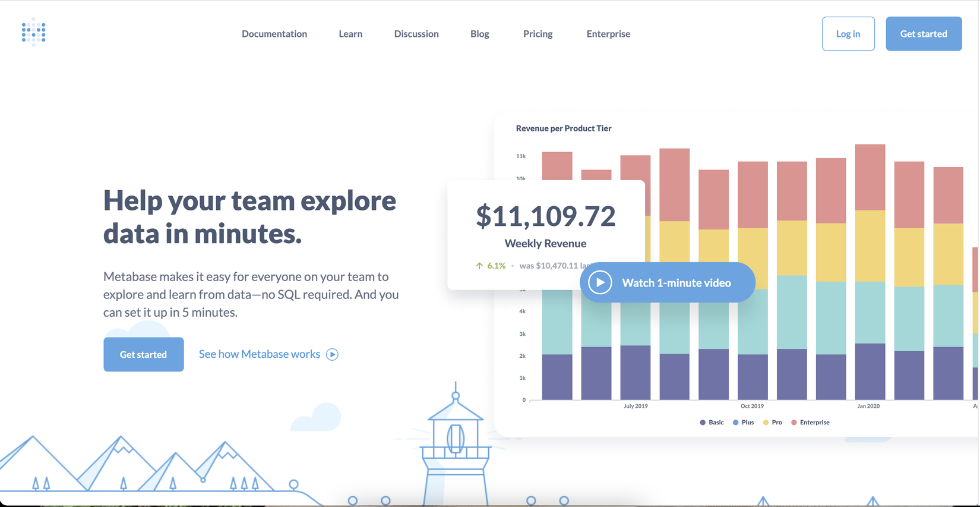Click the Basic legend color dot
Viewport: 980px width, 507px height.
(703, 423)
